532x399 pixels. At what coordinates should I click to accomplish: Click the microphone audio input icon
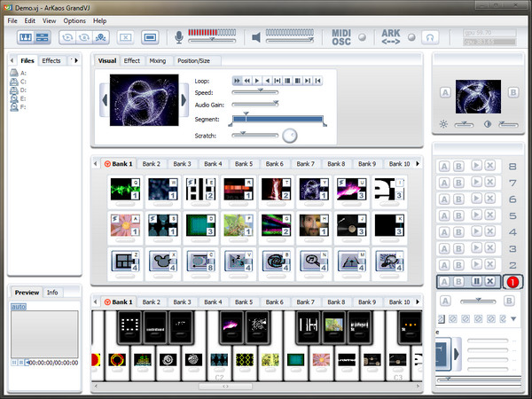(179, 37)
